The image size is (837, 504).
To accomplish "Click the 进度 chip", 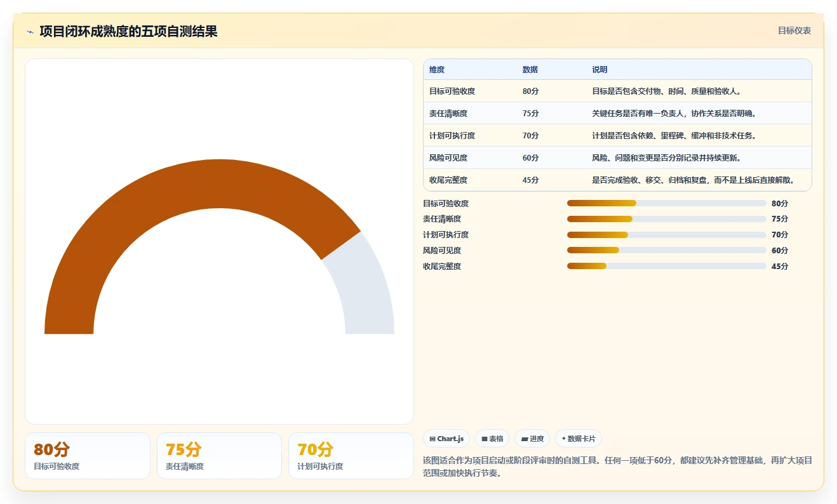I will coord(532,439).
